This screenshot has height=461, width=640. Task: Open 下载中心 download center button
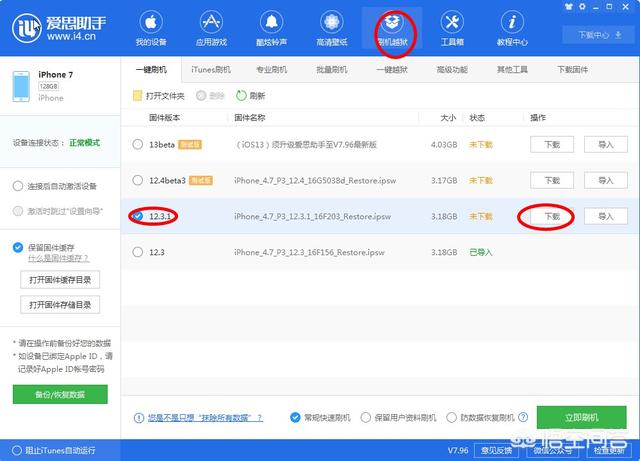599,35
